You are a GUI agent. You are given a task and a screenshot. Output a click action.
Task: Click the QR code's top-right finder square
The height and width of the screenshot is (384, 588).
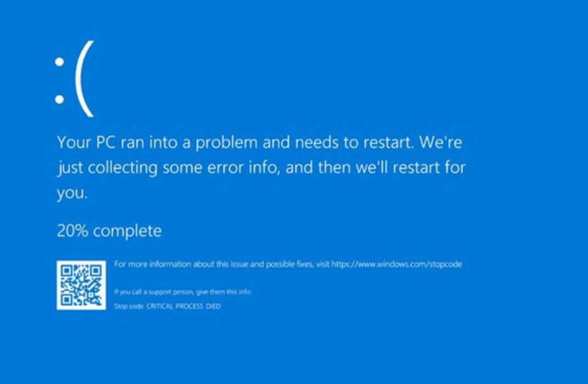click(96, 270)
